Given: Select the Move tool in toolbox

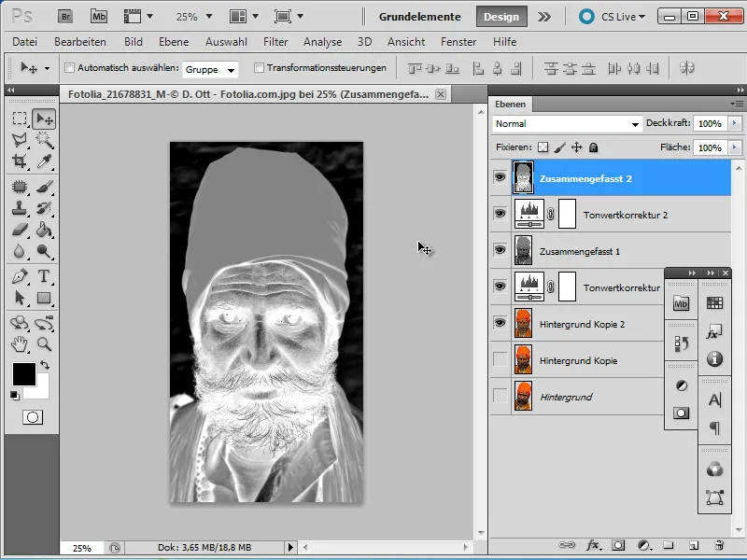Looking at the screenshot, I should click(44, 119).
